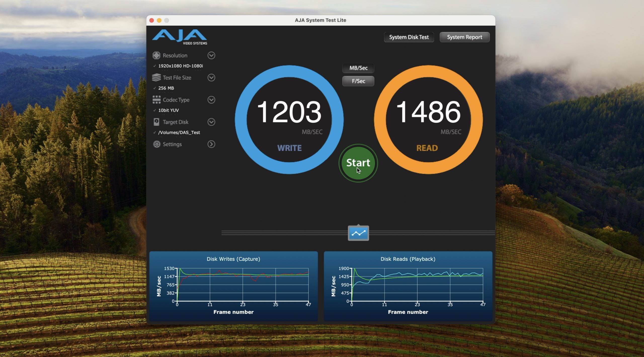Click the AJA Video Systems logo

(x=180, y=37)
